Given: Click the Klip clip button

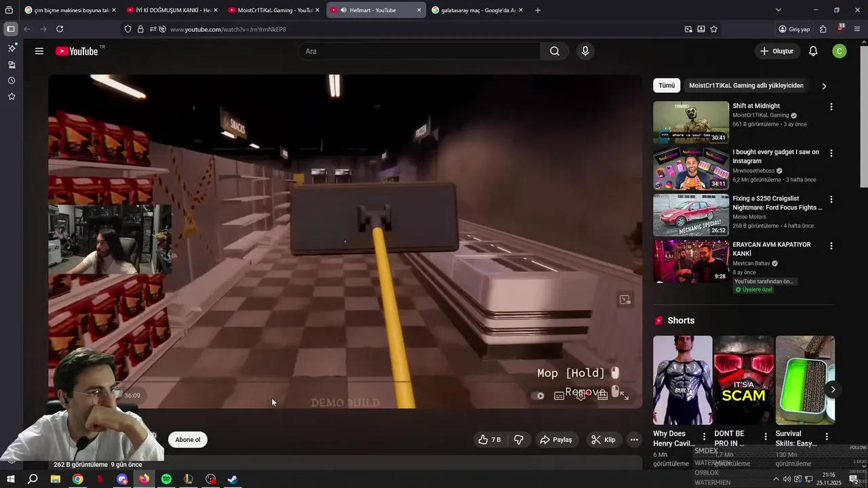Looking at the screenshot, I should pyautogui.click(x=603, y=440).
